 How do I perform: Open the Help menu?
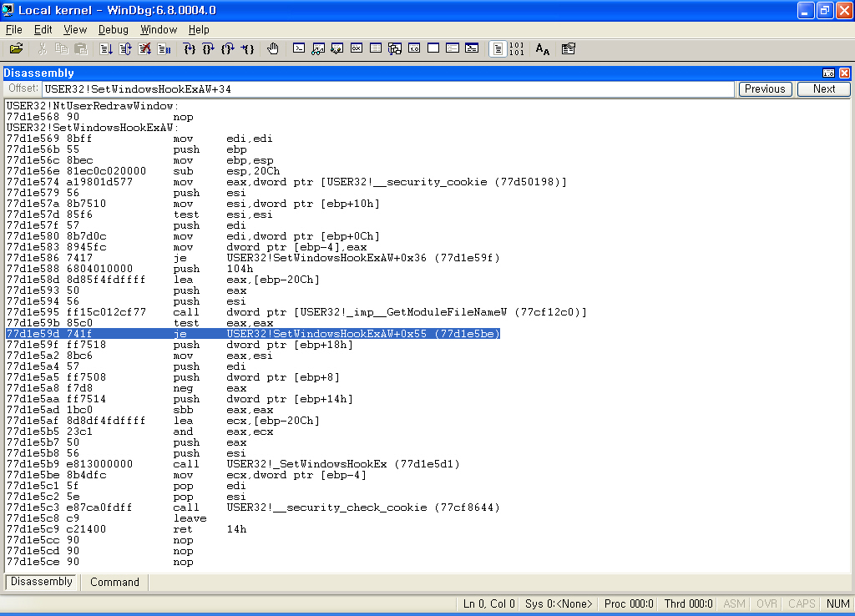click(199, 29)
